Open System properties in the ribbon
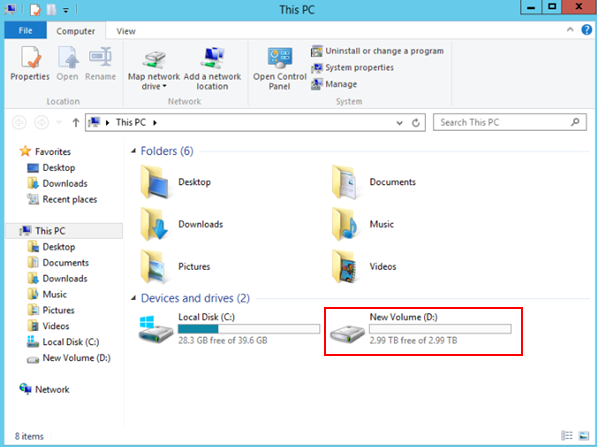Image resolution: width=597 pixels, height=447 pixels. [353, 67]
